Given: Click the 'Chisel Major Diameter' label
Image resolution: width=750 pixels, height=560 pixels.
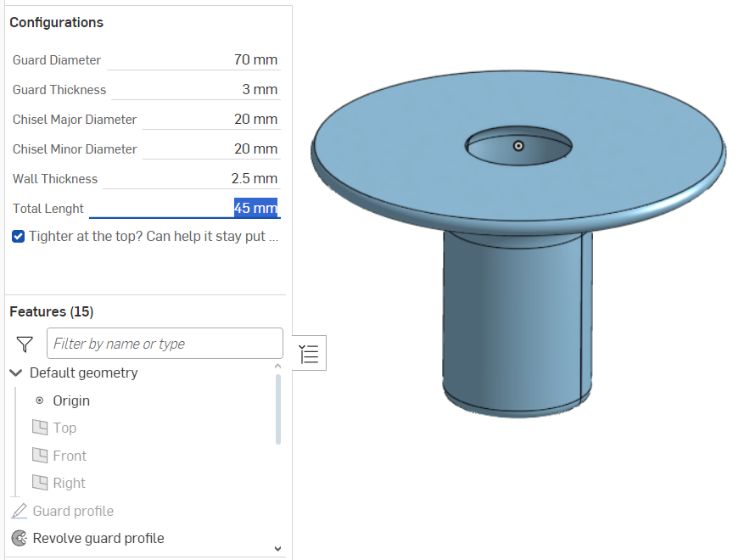Looking at the screenshot, I should click(75, 120).
